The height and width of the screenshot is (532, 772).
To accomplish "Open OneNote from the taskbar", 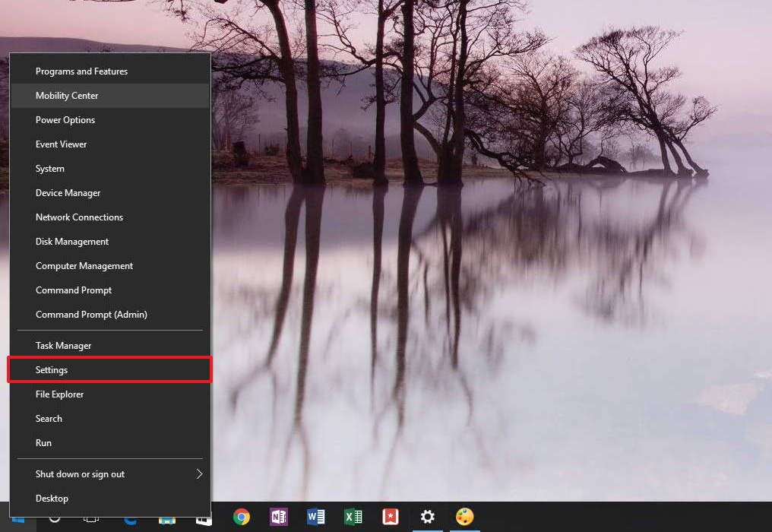I will [x=278, y=518].
